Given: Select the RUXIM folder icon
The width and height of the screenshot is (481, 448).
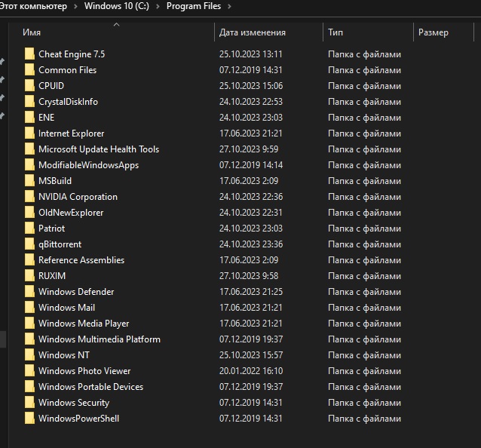Looking at the screenshot, I should 29,276.
